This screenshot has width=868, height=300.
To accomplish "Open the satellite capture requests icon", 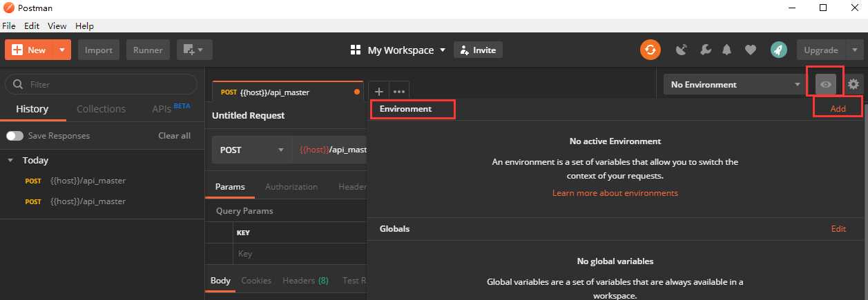I will [x=682, y=50].
